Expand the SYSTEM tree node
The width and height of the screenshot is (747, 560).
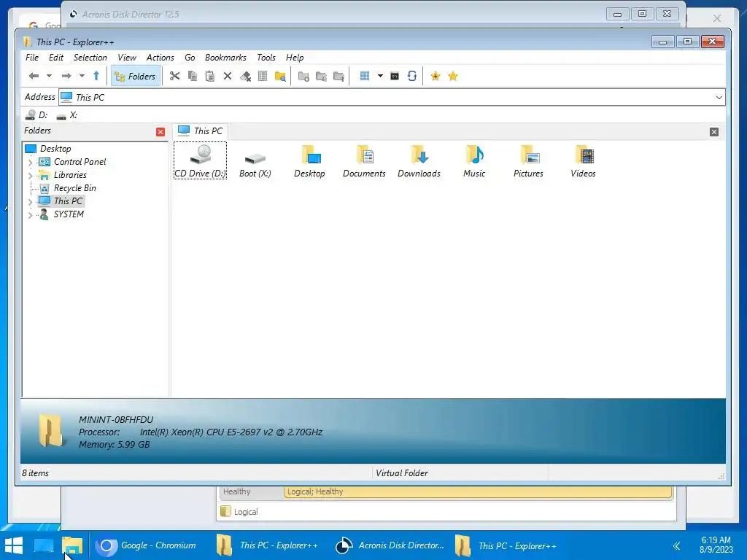(31, 215)
